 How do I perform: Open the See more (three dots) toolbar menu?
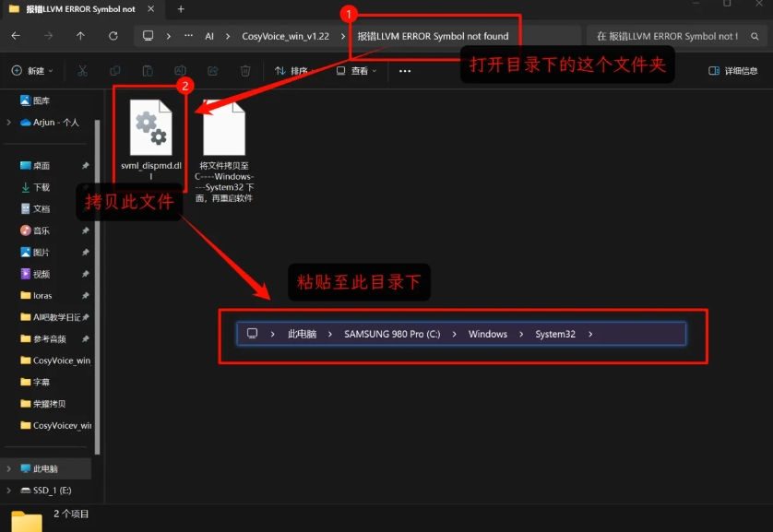[404, 71]
